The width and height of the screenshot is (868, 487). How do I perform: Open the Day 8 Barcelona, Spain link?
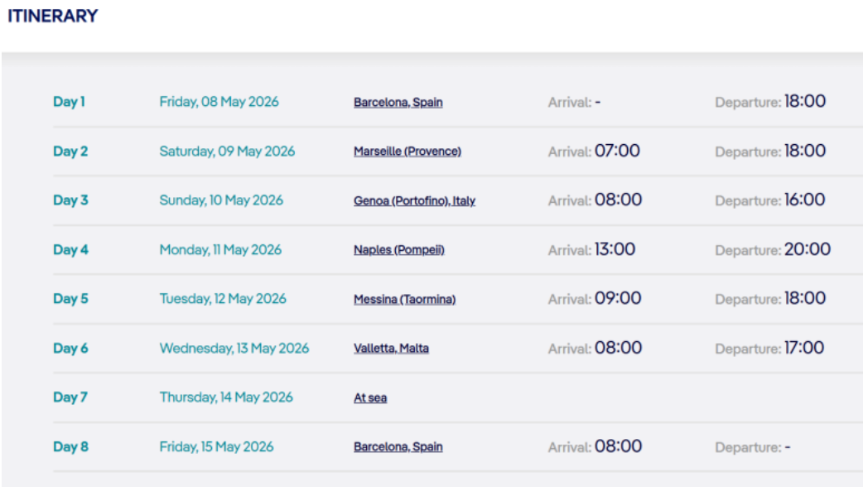click(x=398, y=447)
